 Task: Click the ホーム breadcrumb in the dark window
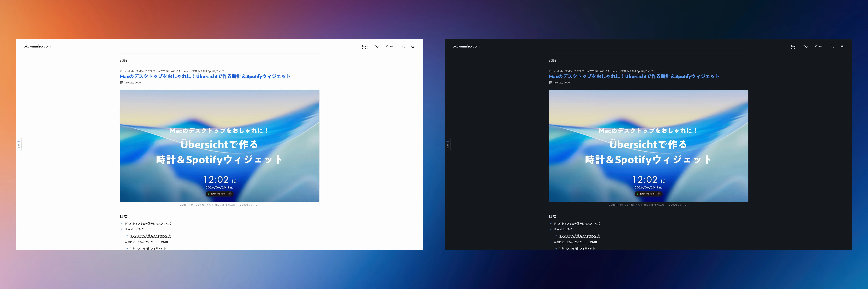[x=553, y=71]
